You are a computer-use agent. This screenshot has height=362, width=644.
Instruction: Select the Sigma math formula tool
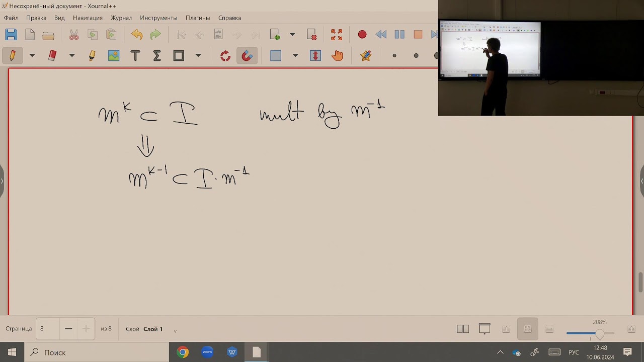[x=157, y=55]
